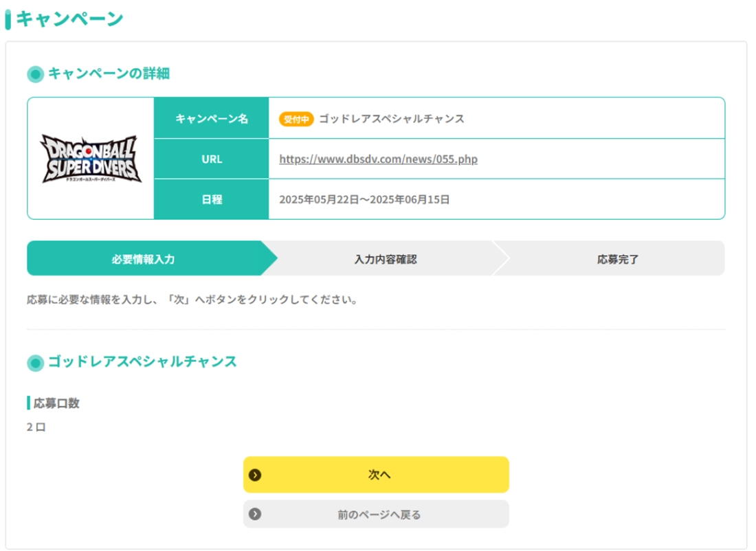The image size is (756, 551).
Task: Click the 応募口数 label
Action: pos(56,403)
